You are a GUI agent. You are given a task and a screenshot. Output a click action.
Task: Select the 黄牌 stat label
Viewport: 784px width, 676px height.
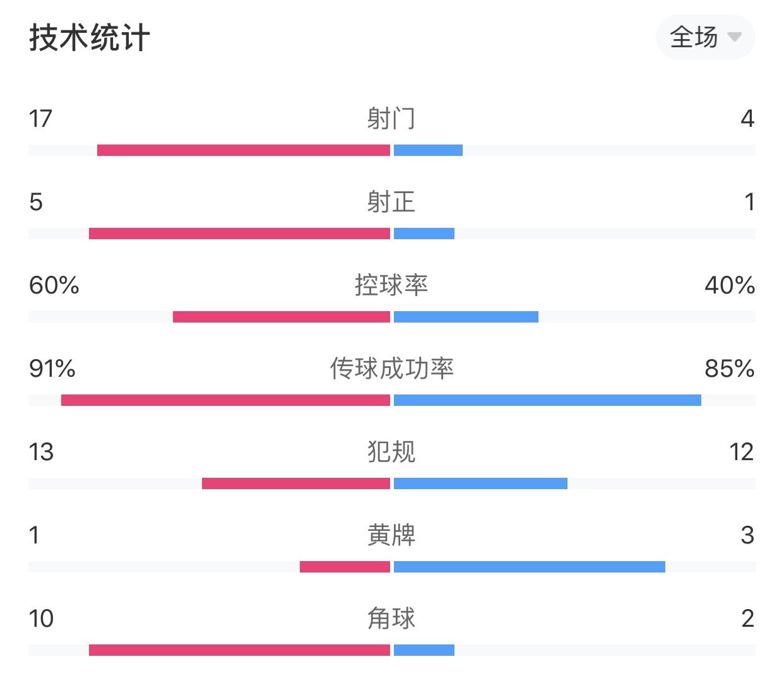(x=391, y=535)
